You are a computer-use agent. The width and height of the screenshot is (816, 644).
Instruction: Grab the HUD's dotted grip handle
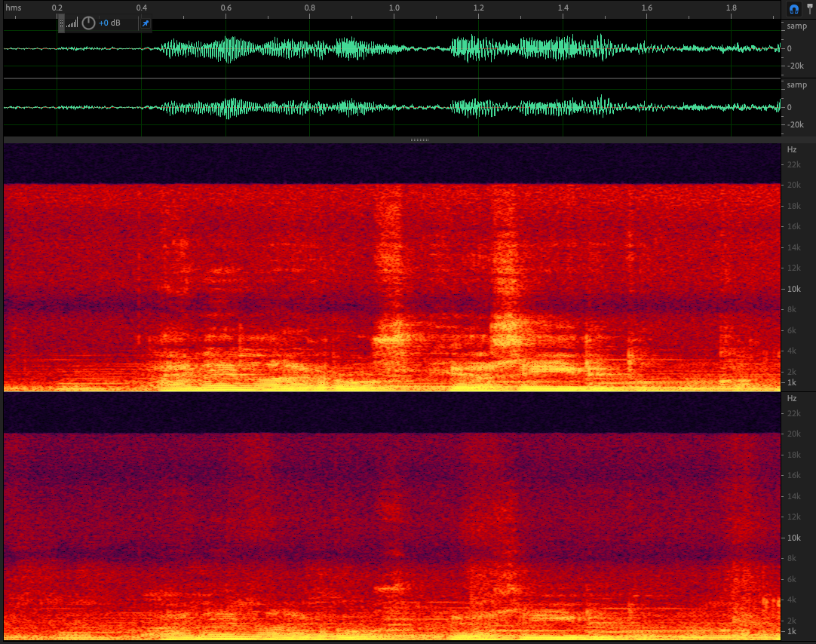[62, 23]
